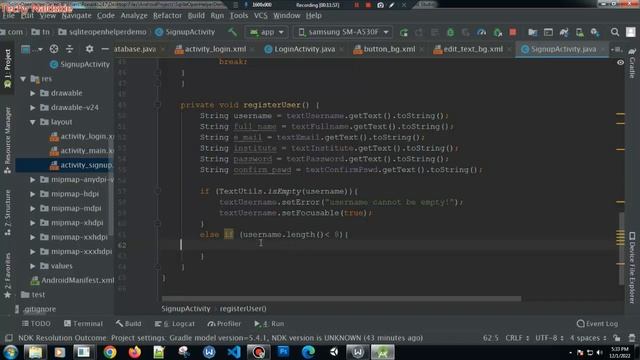Click the Make Project hammer icon

[x=232, y=32]
